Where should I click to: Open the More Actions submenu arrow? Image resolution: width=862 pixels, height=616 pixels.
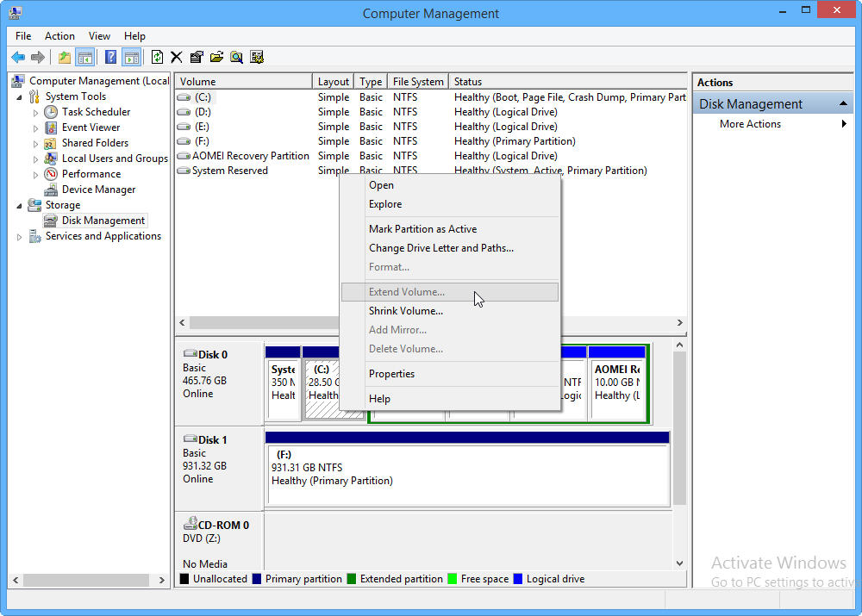tap(844, 124)
